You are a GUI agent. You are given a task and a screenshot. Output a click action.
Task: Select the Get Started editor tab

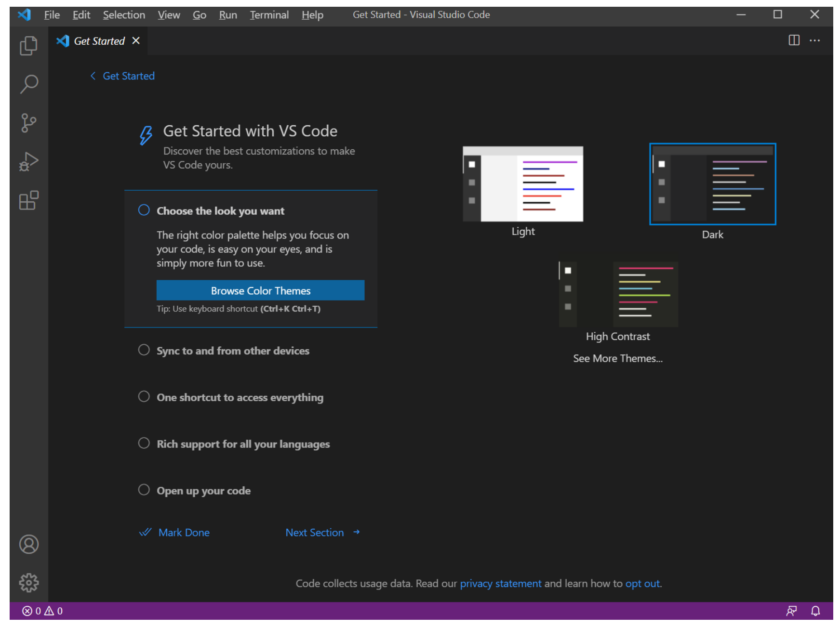99,41
